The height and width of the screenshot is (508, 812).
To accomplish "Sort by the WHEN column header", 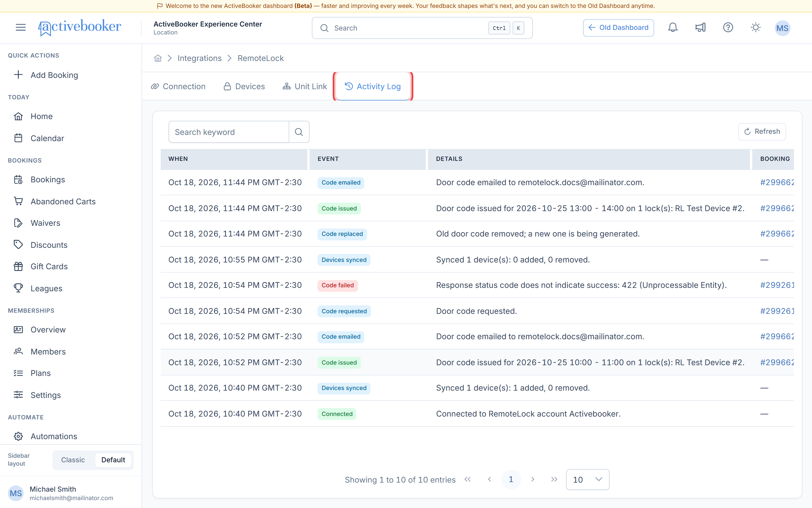I will click(x=234, y=159).
